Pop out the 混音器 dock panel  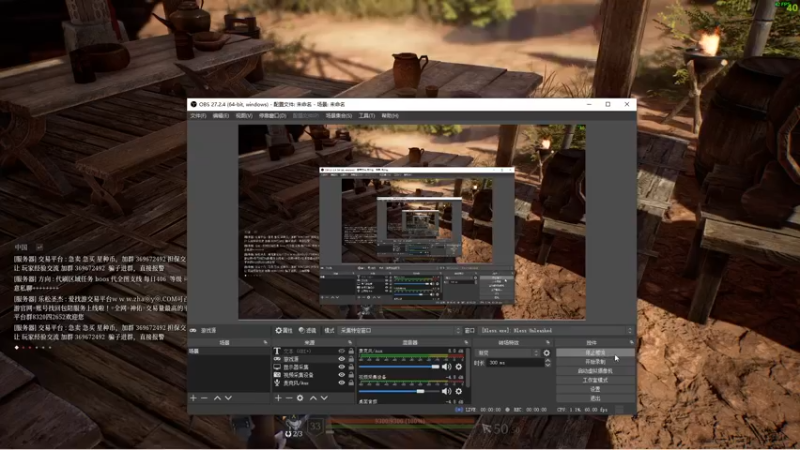click(x=466, y=342)
